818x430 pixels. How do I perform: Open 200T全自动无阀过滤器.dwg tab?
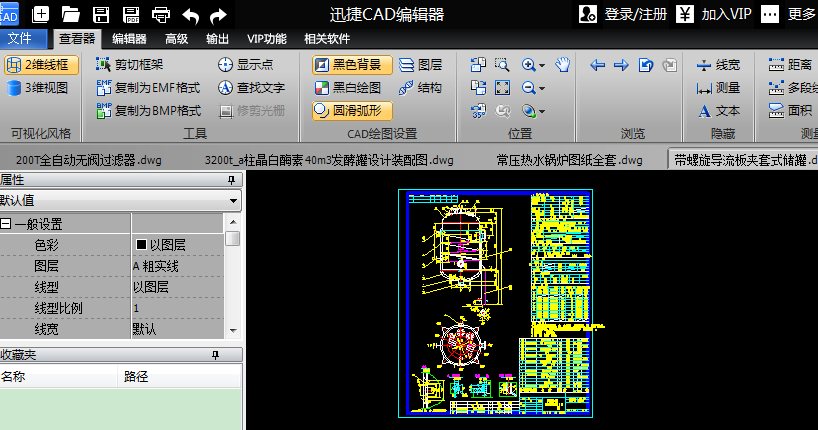(x=89, y=160)
